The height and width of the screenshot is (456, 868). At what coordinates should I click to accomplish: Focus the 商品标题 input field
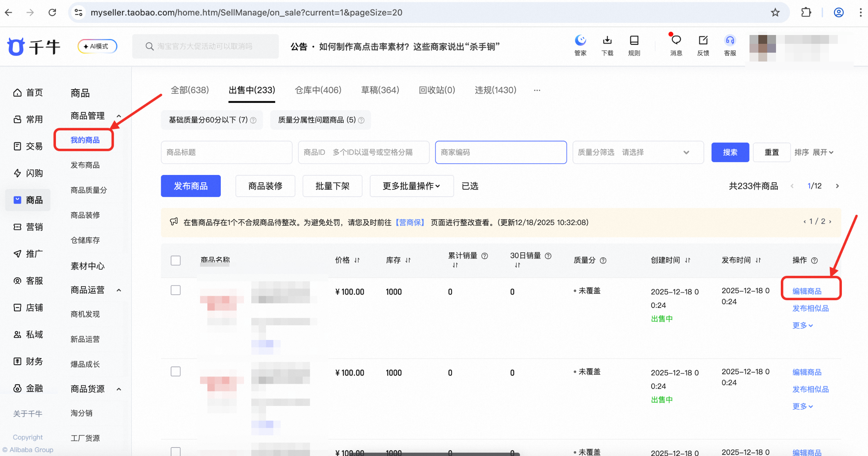pyautogui.click(x=227, y=152)
